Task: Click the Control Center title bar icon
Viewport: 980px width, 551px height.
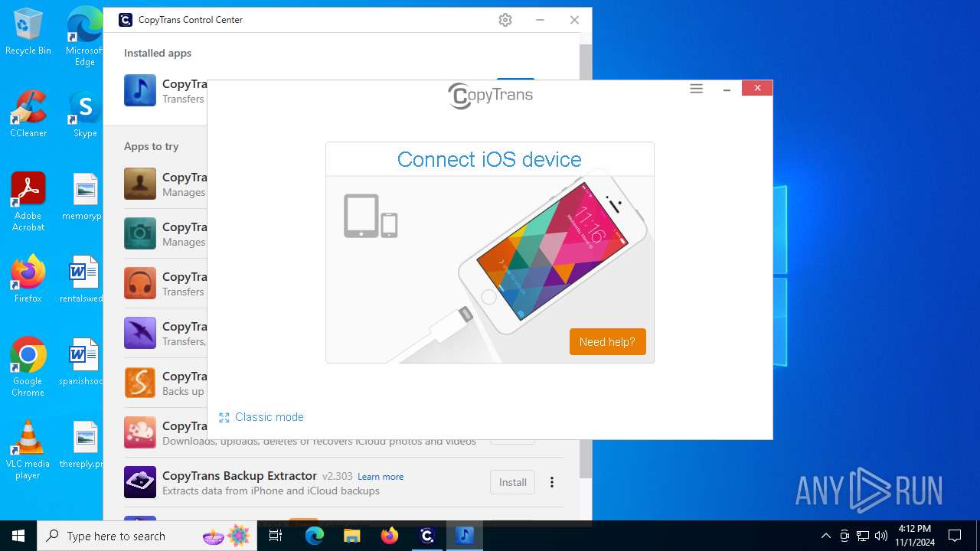Action: (126, 20)
